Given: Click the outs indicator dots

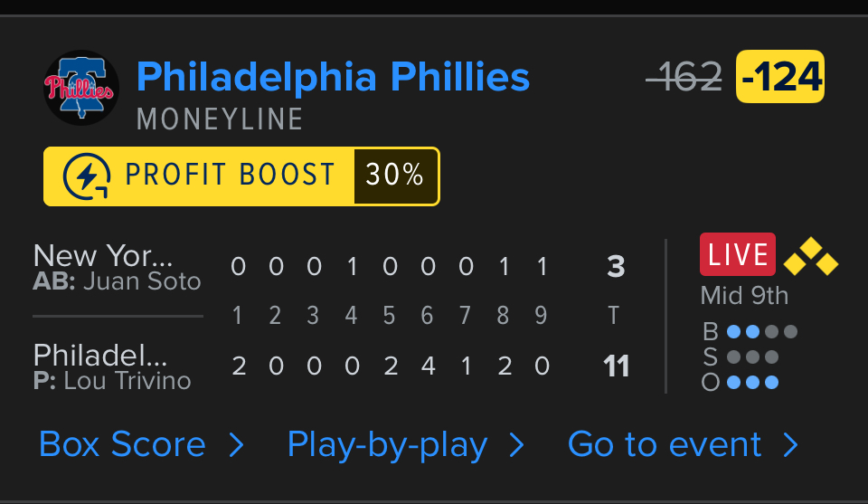Looking at the screenshot, I should (752, 382).
